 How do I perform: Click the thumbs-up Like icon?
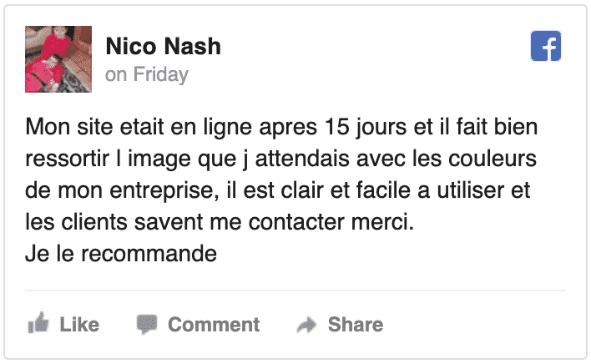click(38, 323)
